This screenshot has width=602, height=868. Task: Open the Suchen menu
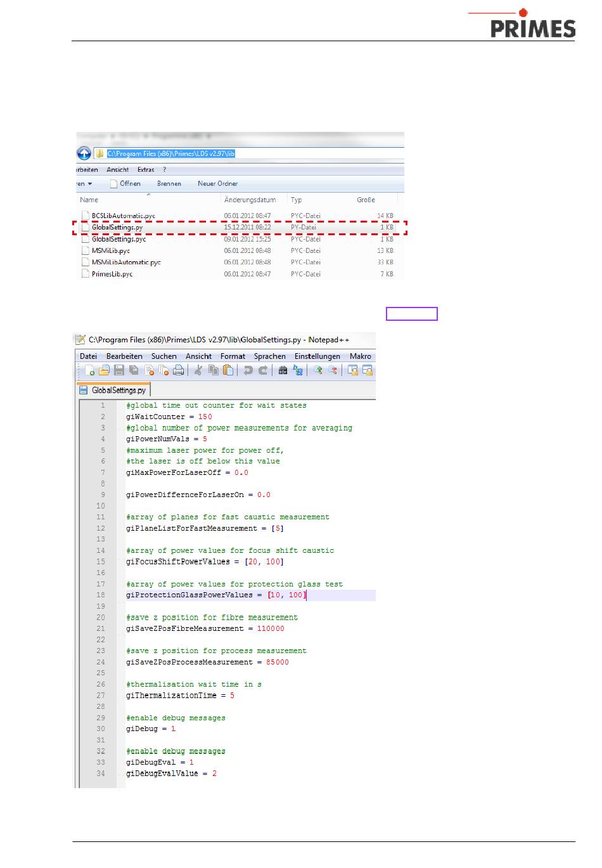pos(164,356)
